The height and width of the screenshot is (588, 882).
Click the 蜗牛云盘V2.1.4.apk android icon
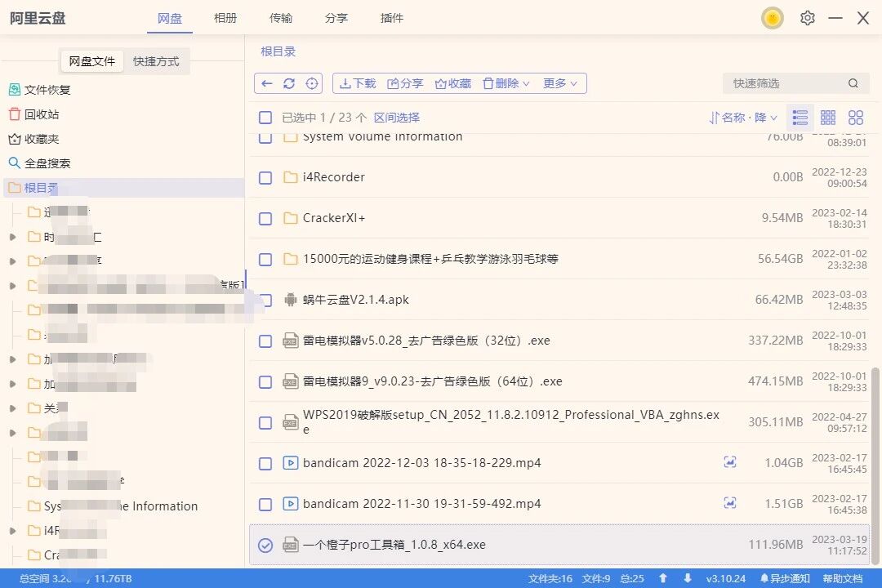(290, 300)
